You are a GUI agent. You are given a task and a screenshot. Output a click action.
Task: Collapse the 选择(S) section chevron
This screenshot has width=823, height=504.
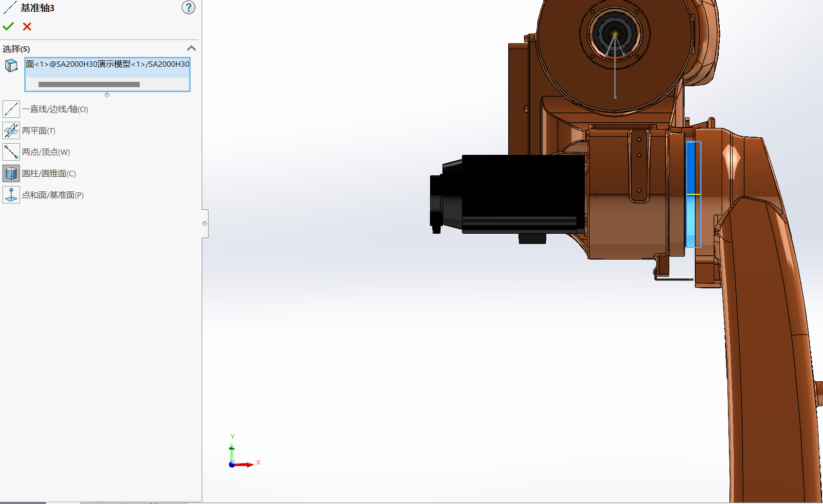click(191, 48)
